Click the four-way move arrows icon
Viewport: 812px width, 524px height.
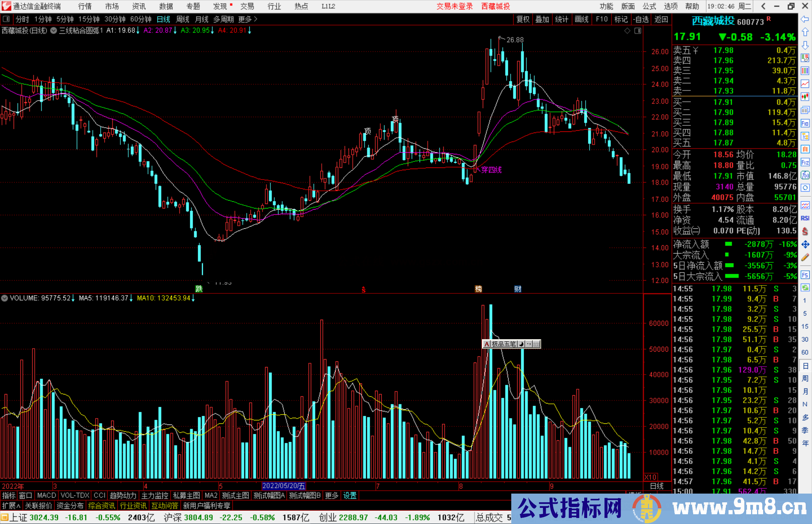tap(805, 245)
